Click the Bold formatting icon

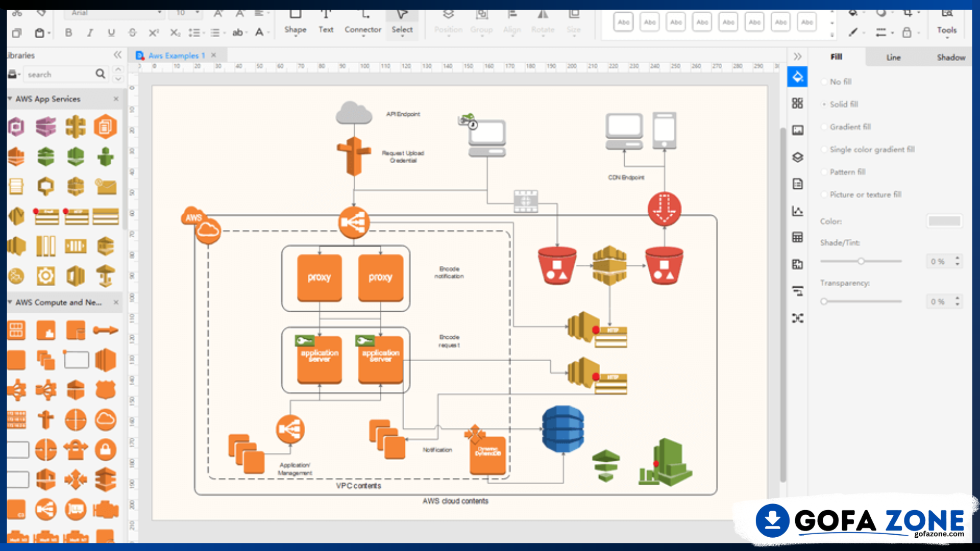pos(68,33)
